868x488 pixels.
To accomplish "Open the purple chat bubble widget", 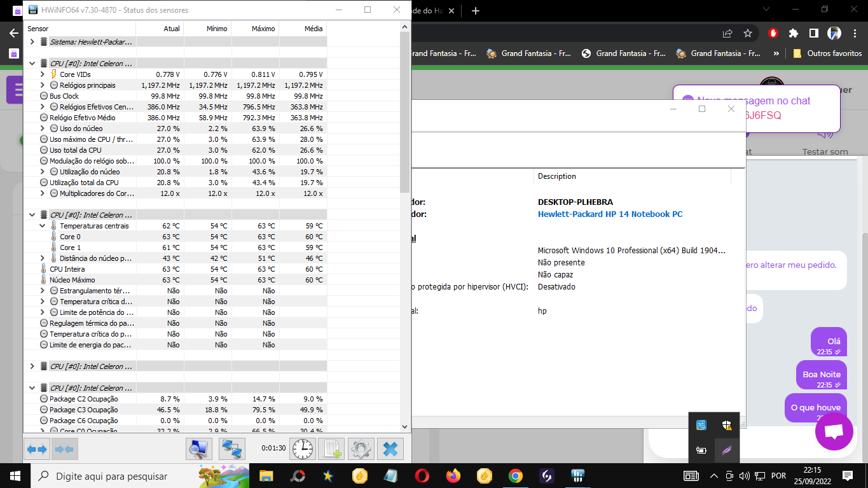I will click(834, 431).
